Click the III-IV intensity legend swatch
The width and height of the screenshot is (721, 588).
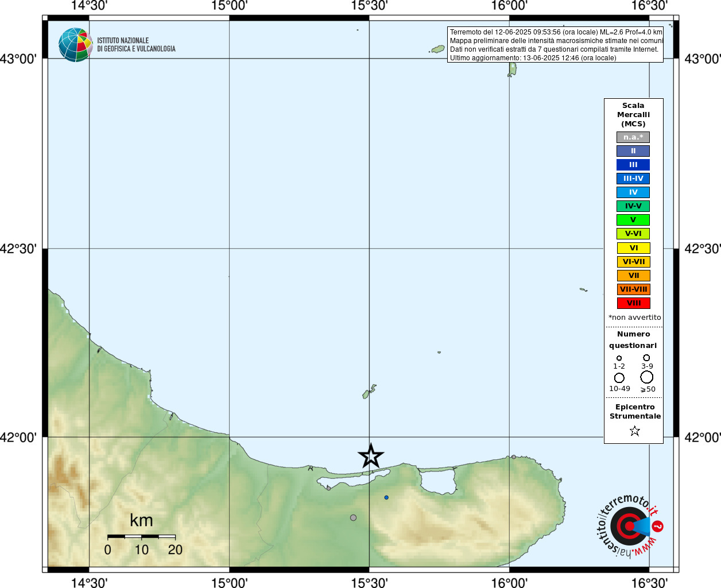click(x=633, y=179)
